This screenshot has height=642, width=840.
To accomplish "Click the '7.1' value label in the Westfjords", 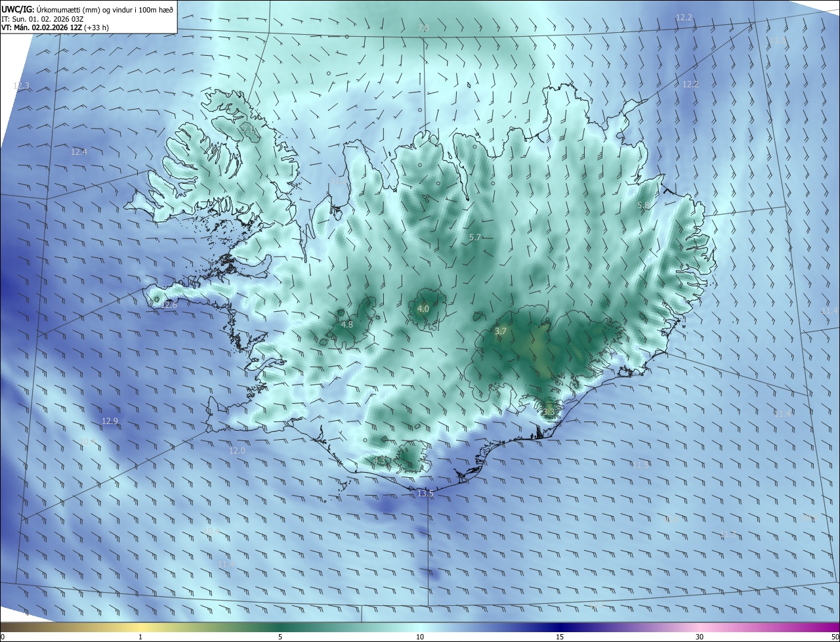I will 249,131.
